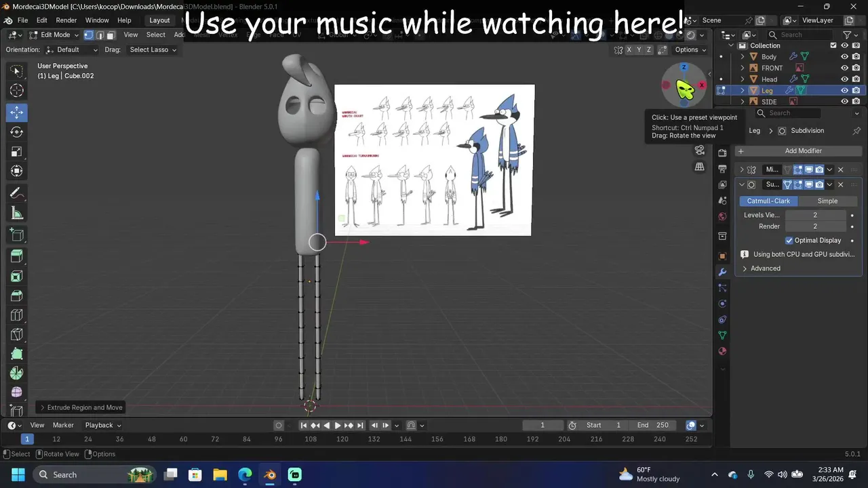Screen dimensions: 868x488
Task: Play the animation in the timeline
Action: [337, 425]
